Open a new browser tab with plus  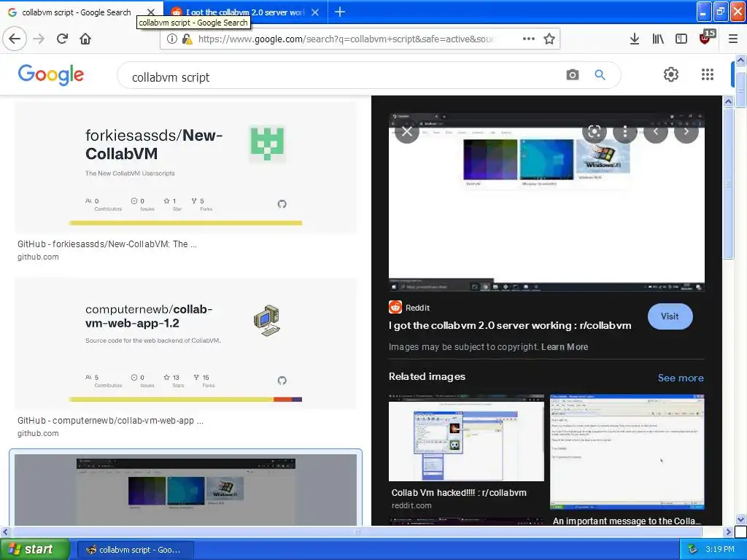point(340,12)
